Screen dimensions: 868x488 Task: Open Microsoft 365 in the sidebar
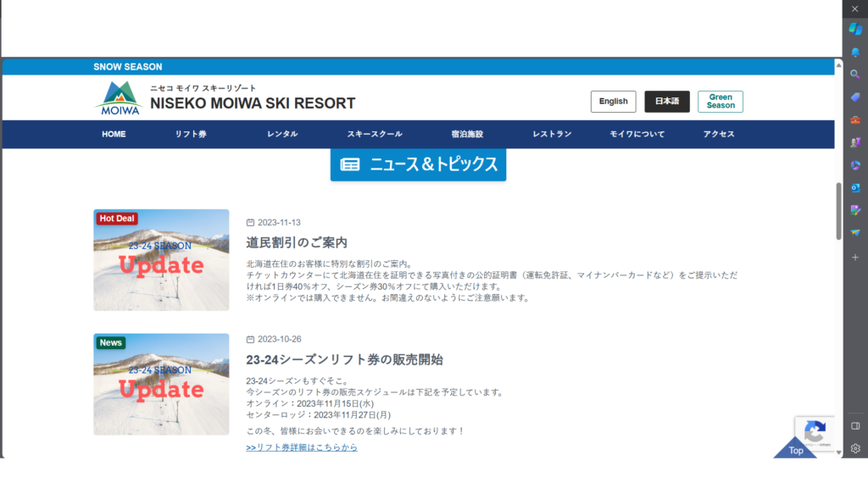pyautogui.click(x=855, y=165)
